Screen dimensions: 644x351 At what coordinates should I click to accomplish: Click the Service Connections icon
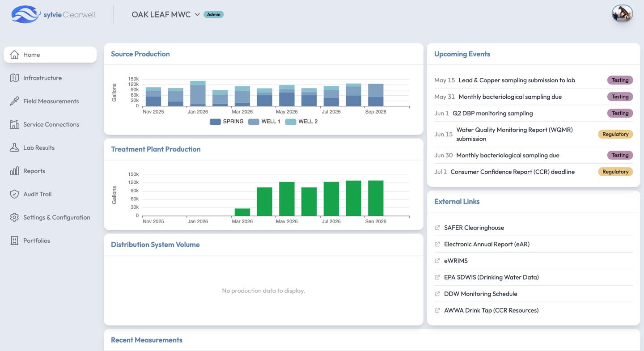click(x=14, y=124)
